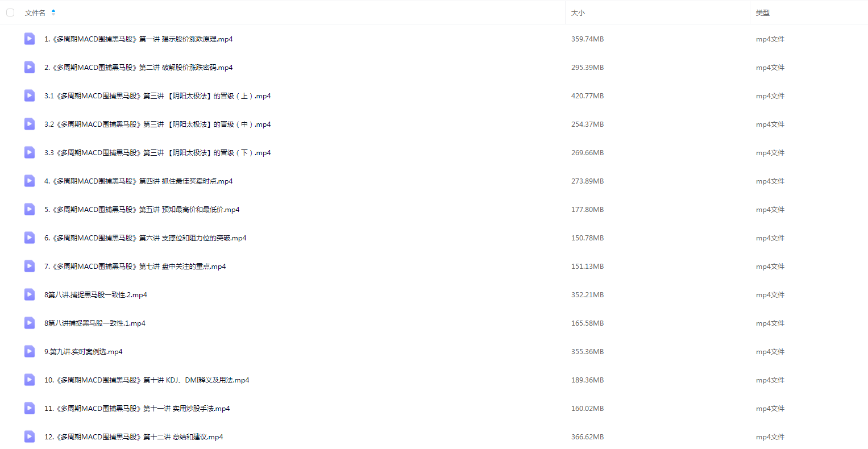Open 2. 第二讲 破解股价涨跌密码.mp4

click(x=139, y=67)
